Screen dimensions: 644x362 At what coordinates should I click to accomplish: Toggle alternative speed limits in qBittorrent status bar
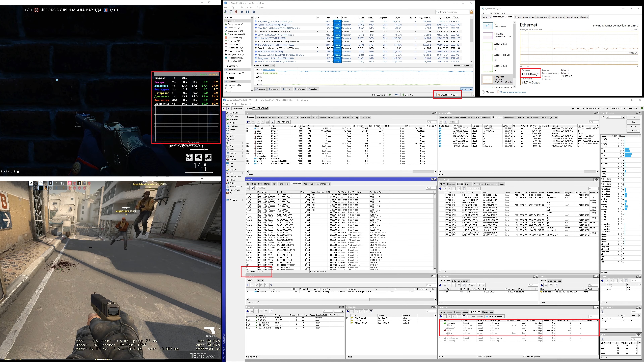coord(396,95)
